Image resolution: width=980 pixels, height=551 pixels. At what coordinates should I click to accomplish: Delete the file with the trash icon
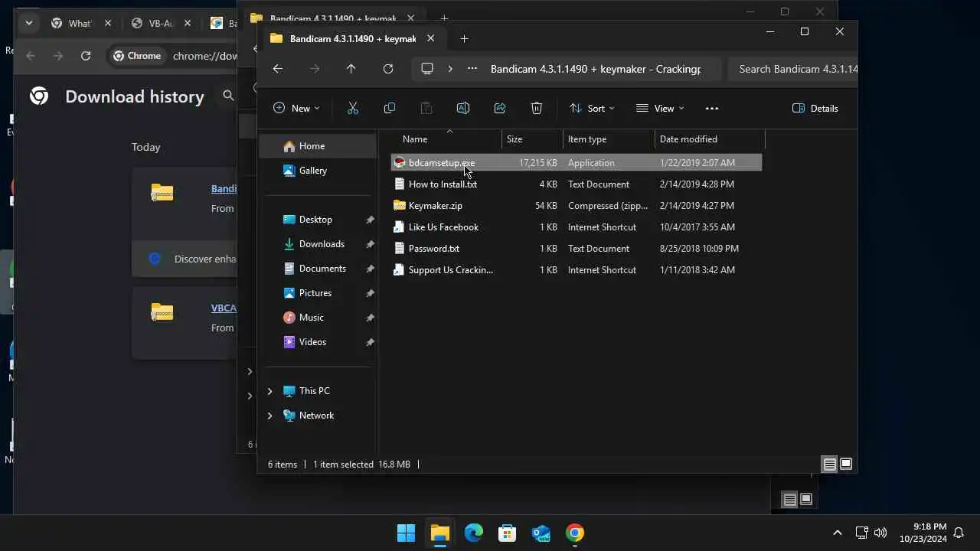(x=537, y=109)
